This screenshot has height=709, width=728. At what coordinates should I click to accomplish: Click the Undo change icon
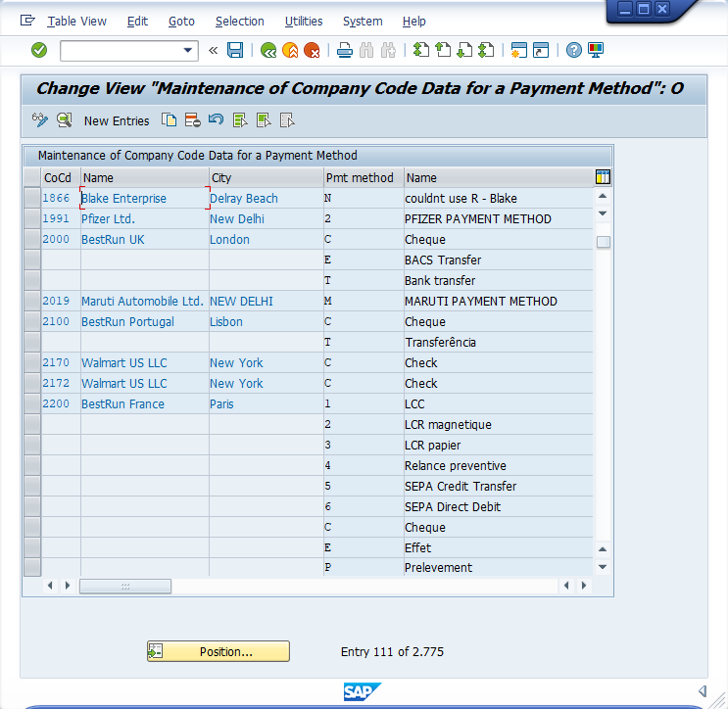click(215, 120)
